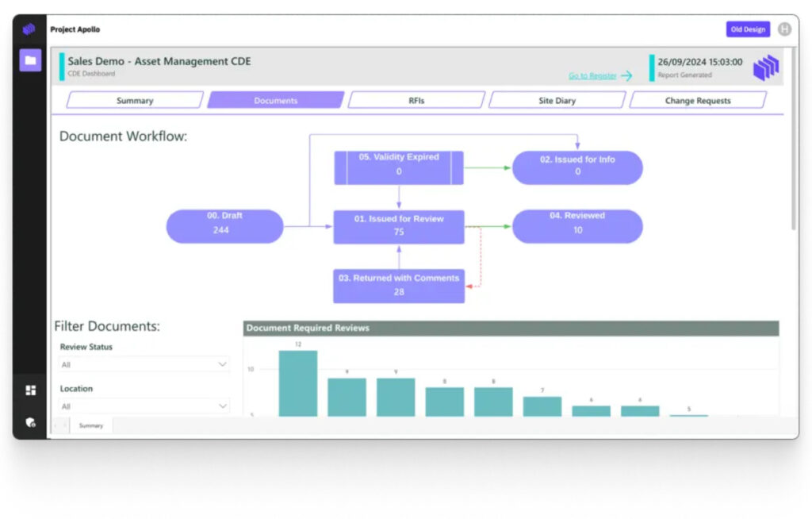The width and height of the screenshot is (812, 519).
Task: Select the 03. Returned with Comments node
Action: (x=399, y=286)
